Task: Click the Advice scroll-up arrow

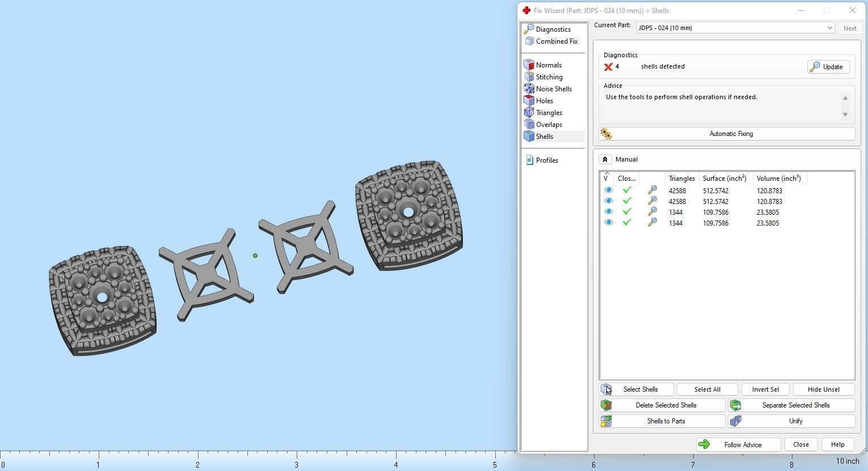Action: point(845,99)
